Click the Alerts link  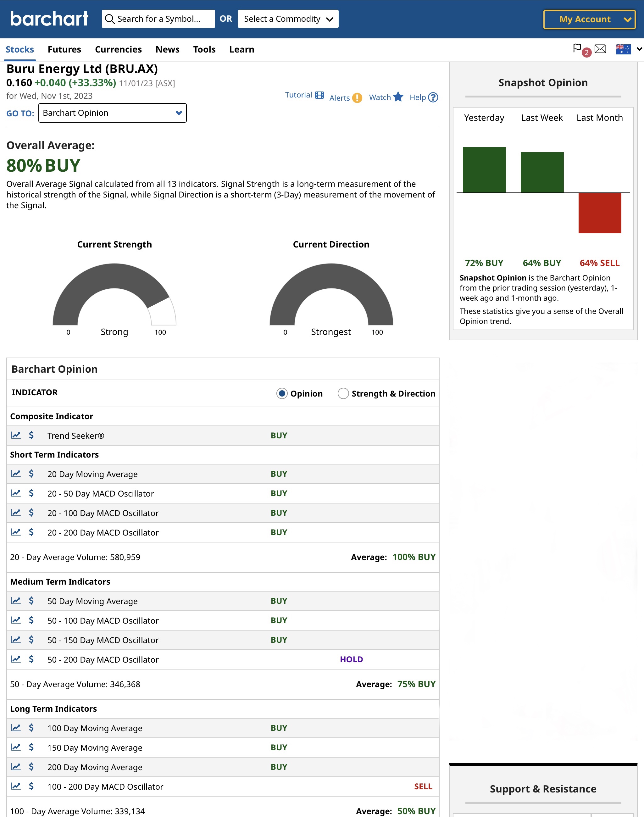(x=340, y=98)
